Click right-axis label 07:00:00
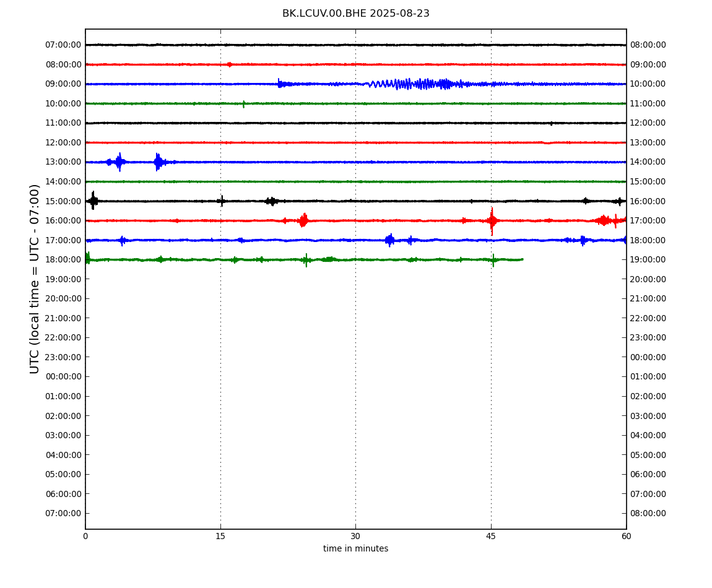This screenshot has width=712, height=588. [x=648, y=494]
